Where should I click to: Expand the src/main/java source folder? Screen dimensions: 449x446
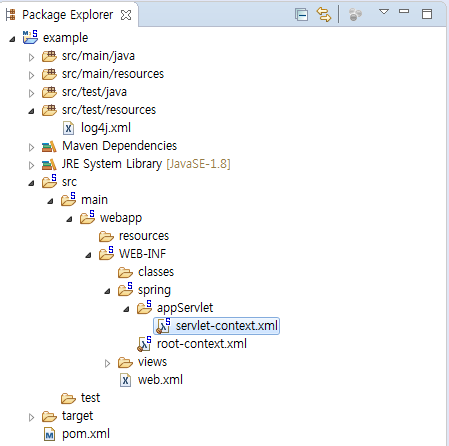click(x=31, y=57)
